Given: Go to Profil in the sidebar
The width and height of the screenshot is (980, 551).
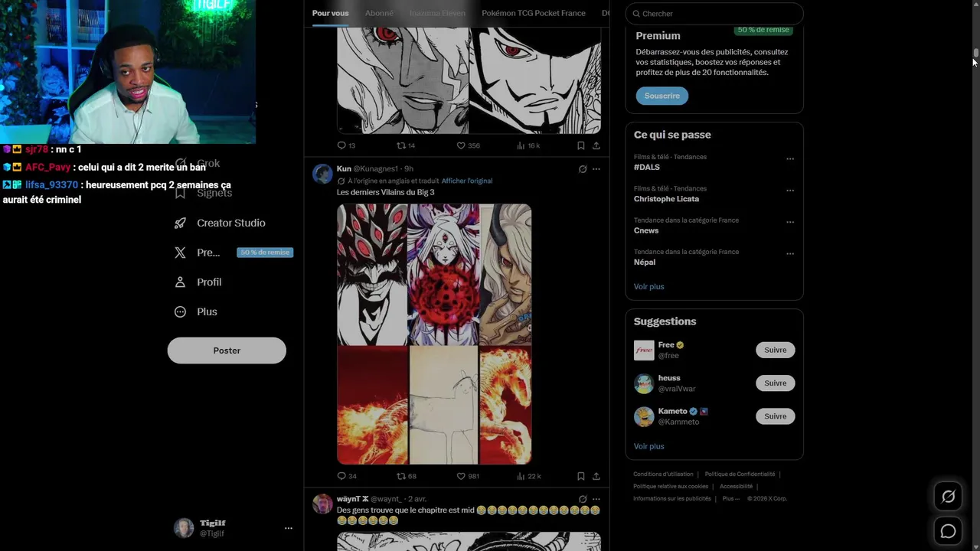Looking at the screenshot, I should [198, 282].
